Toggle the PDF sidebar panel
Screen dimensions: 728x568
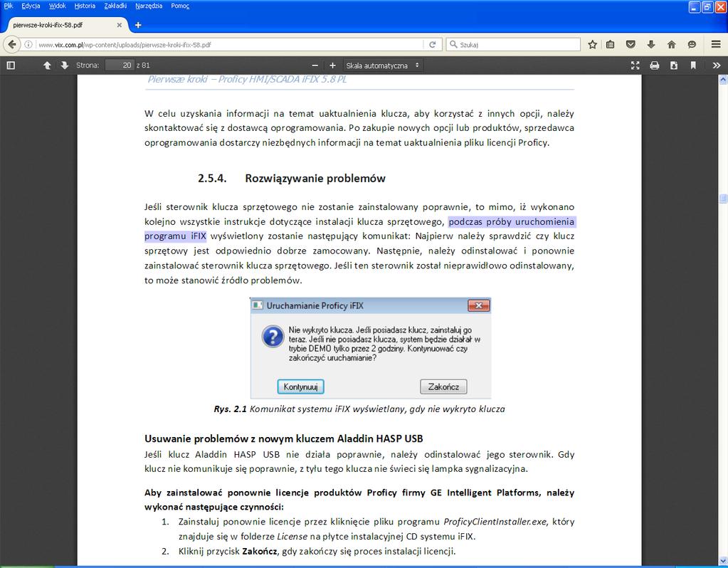point(11,65)
